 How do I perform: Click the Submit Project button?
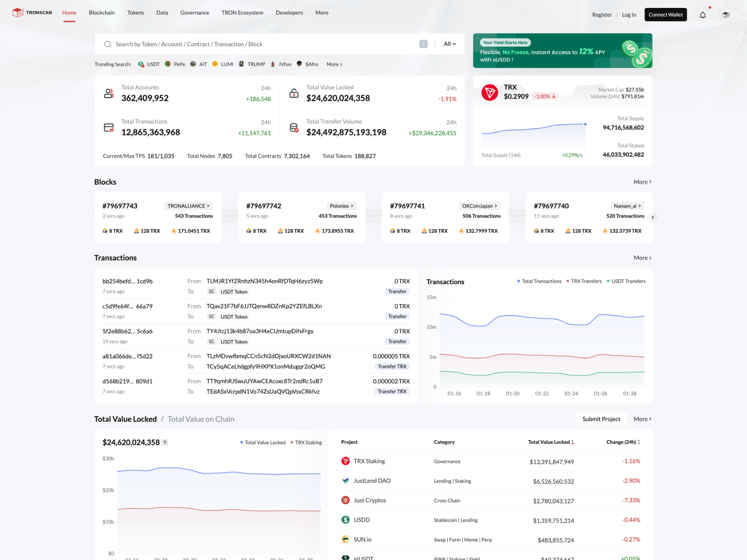point(601,419)
